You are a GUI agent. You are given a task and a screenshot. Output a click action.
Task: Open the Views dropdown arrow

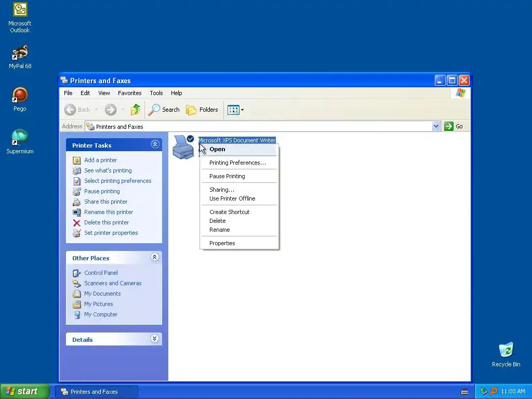click(x=242, y=110)
